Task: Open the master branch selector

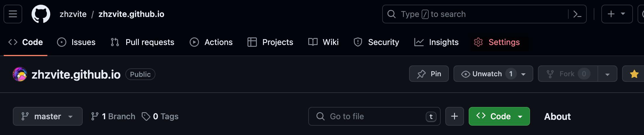Action: tap(48, 116)
